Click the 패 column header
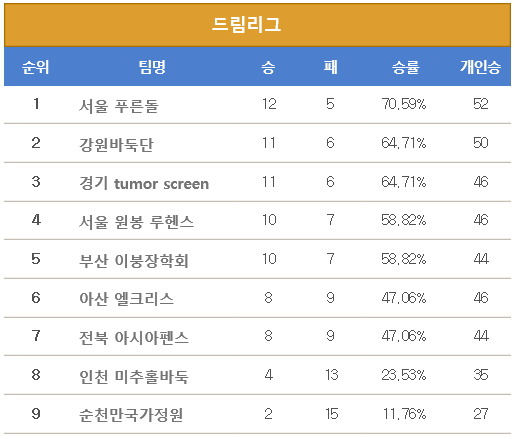 tap(330, 67)
